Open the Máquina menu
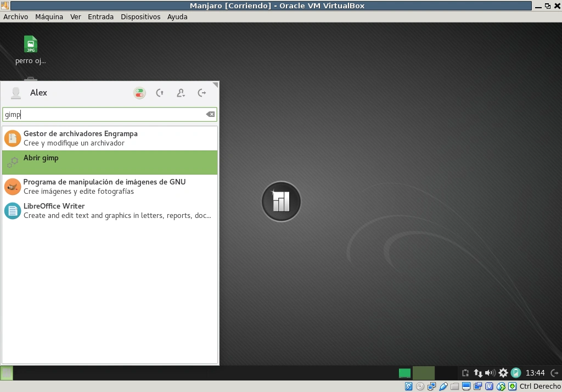 49,16
